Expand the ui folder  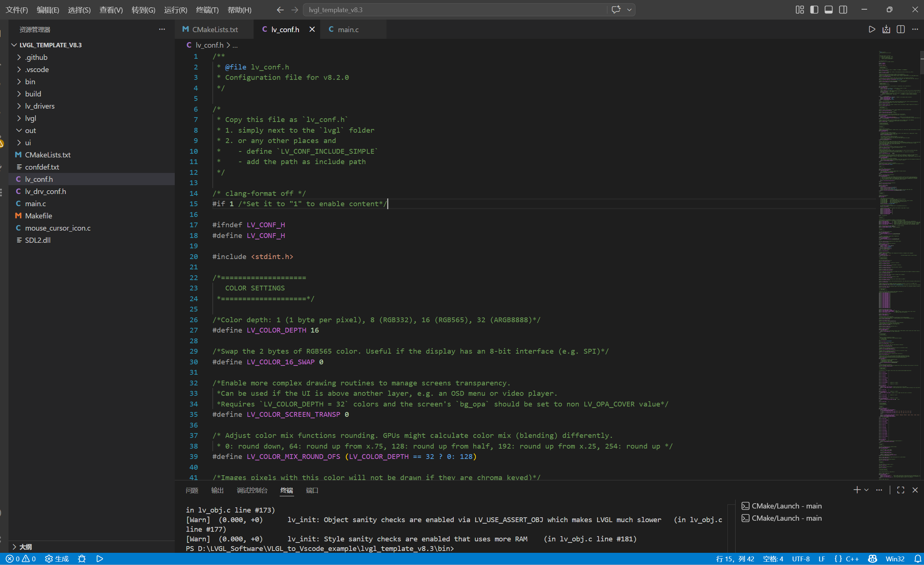tap(92, 143)
